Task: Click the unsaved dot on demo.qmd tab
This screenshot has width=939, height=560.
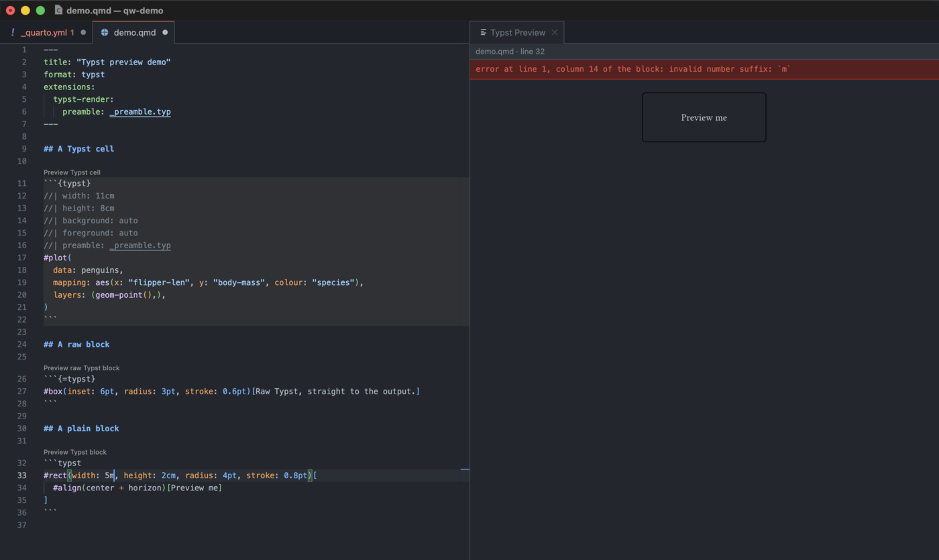Action: 165,32
